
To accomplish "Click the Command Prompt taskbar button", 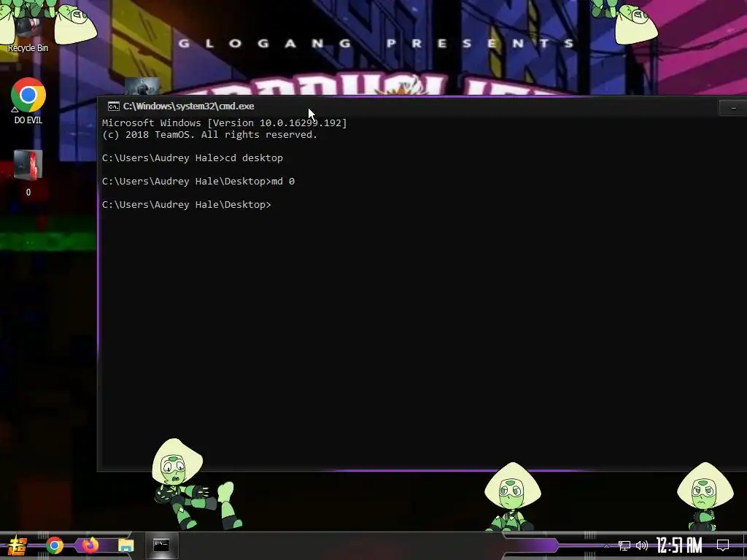I will click(161, 545).
